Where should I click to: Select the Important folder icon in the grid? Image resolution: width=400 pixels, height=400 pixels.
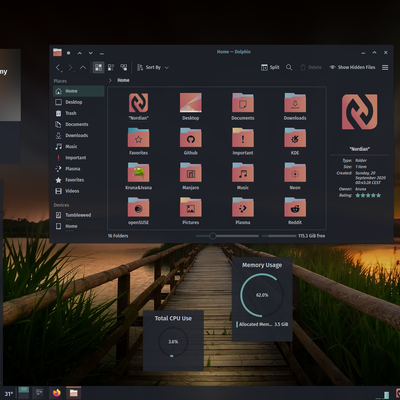243,138
